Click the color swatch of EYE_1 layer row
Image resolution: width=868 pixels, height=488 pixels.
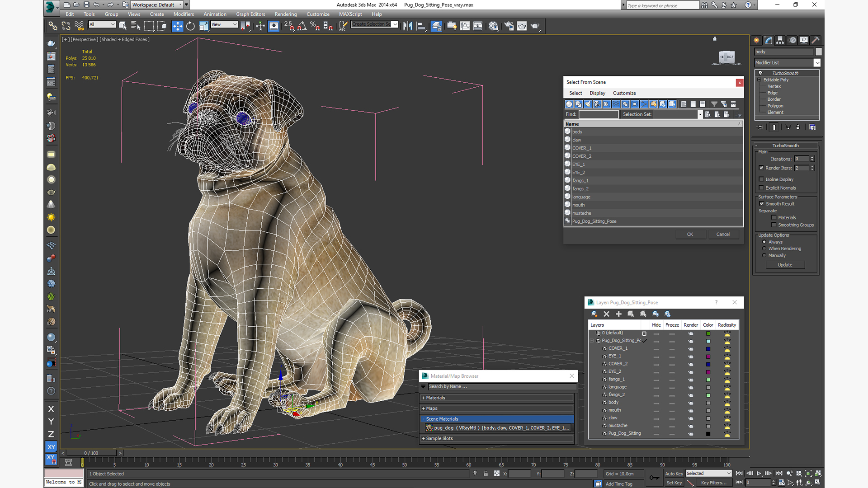(x=708, y=357)
